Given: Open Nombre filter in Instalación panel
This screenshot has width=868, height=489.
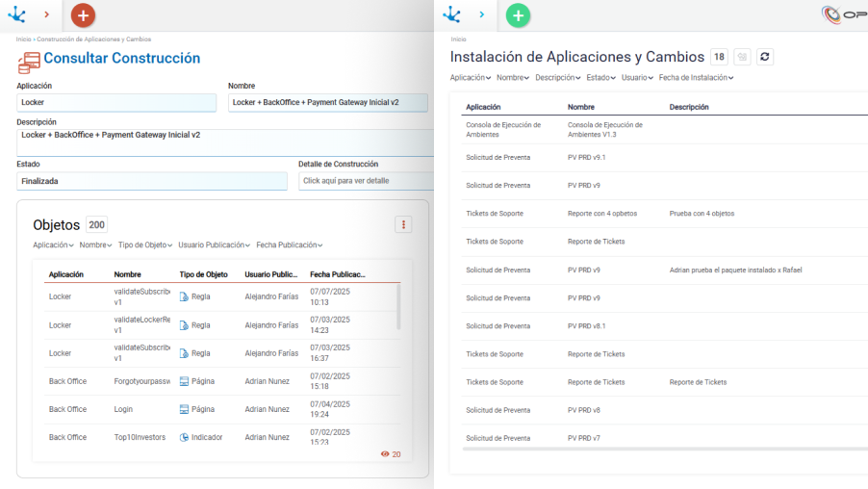Looking at the screenshot, I should pyautogui.click(x=513, y=78).
